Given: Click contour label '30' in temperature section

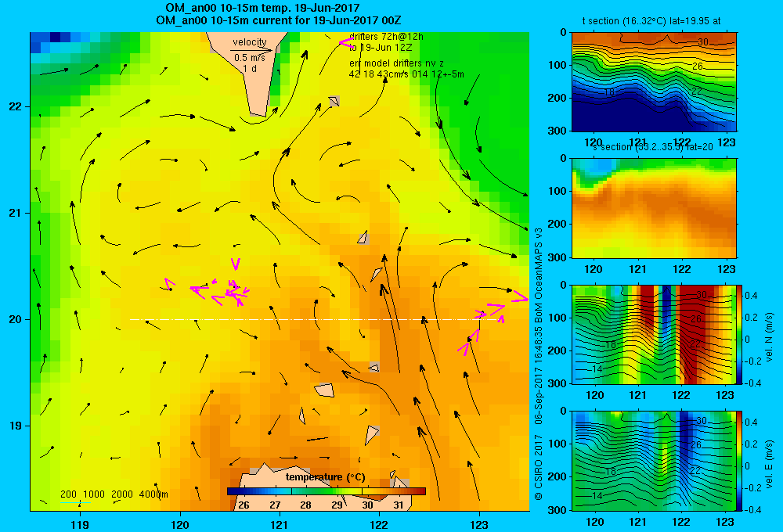Looking at the screenshot, I should pyautogui.click(x=703, y=42).
